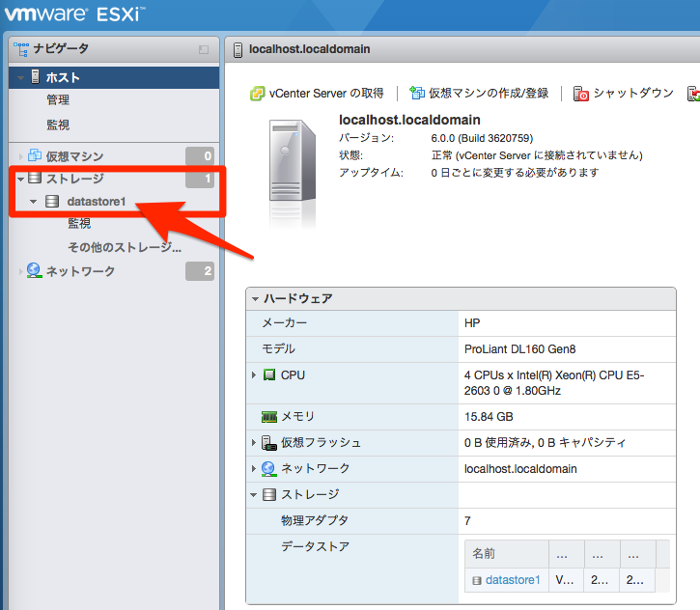Click the localhost.localdomain panel title
Viewport: 700px width, 610px height.
[x=309, y=49]
